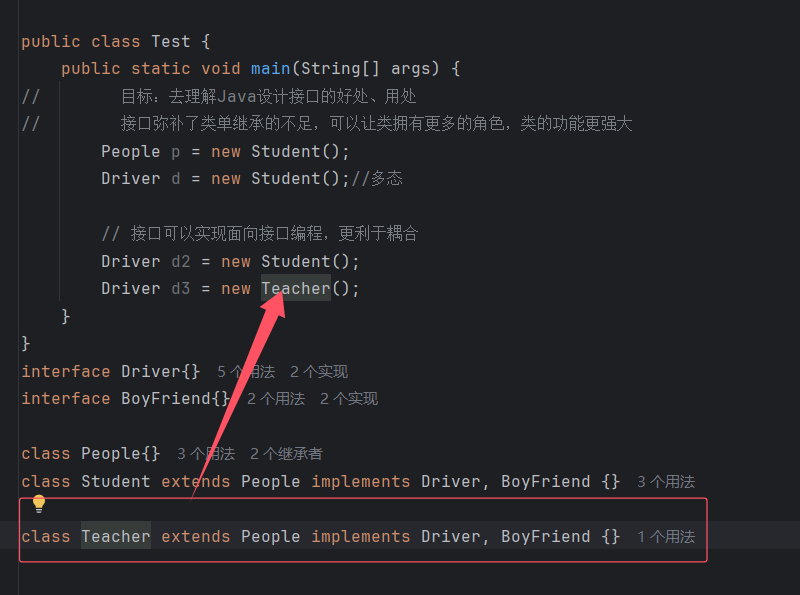
Task: Click the yellow lightbulb quick-fix icon
Action: tap(39, 504)
